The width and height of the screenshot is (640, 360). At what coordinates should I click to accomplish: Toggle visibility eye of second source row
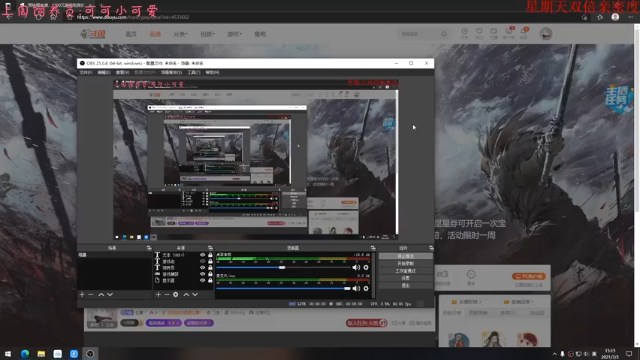coord(202,261)
